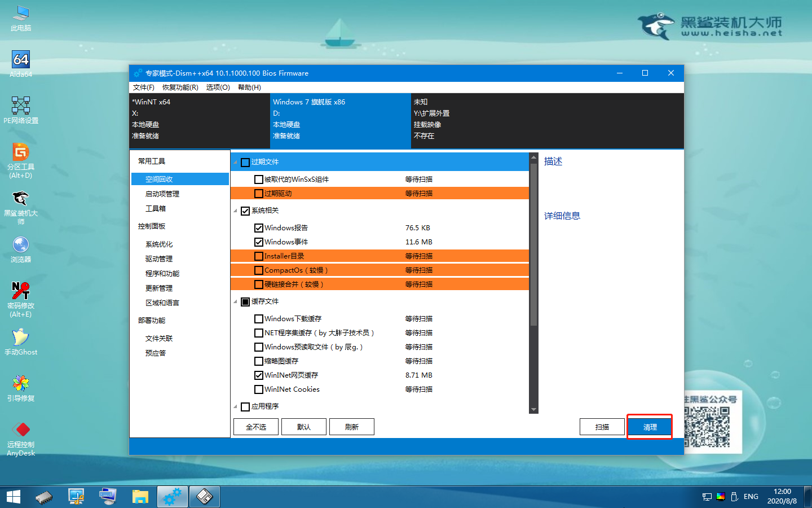The width and height of the screenshot is (812, 508).
Task: Uncheck the 系统相关 group checkbox
Action: pos(245,211)
